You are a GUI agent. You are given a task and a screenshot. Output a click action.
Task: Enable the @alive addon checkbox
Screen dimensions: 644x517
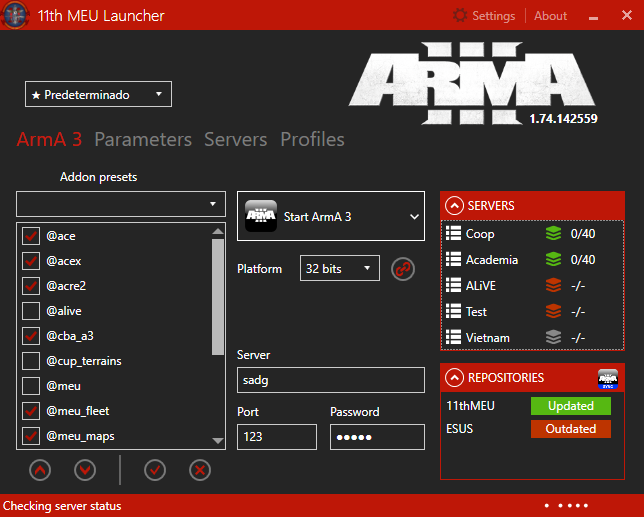[x=31, y=311]
